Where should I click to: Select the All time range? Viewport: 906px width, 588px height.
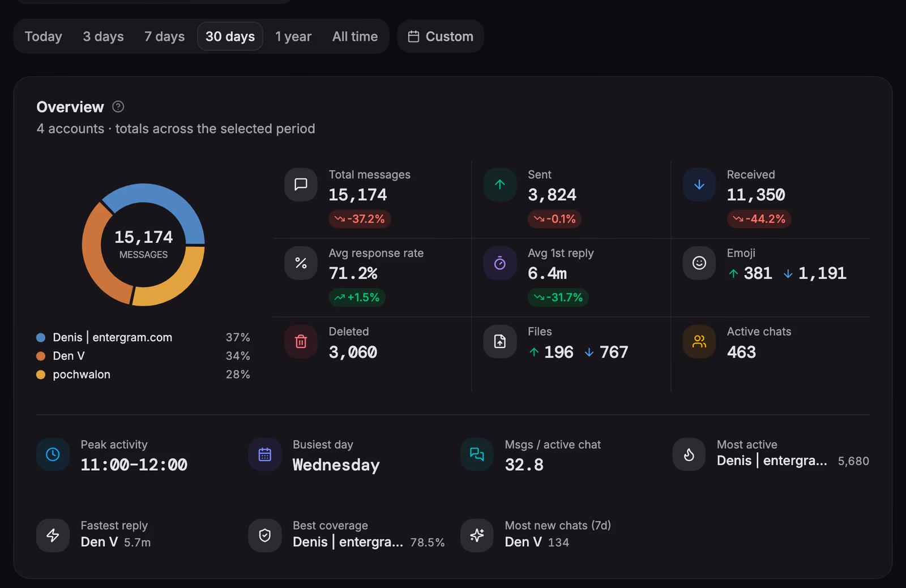coord(355,36)
